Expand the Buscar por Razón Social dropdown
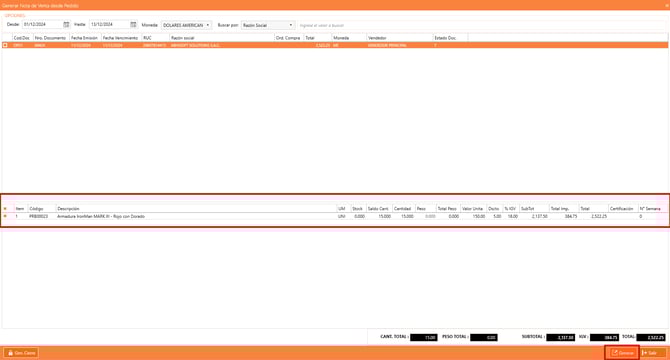 pos(268,25)
